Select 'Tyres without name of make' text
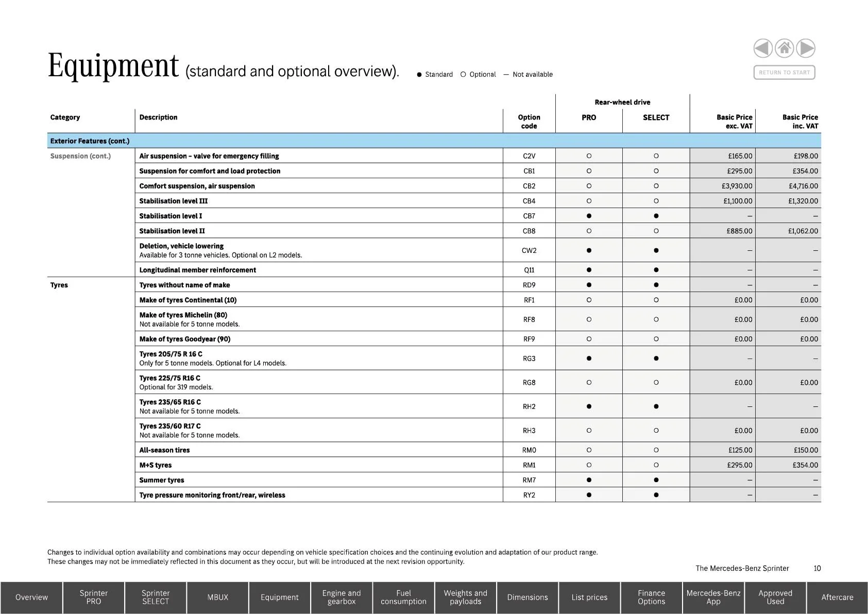Image resolution: width=868 pixels, height=614 pixels. 184,285
